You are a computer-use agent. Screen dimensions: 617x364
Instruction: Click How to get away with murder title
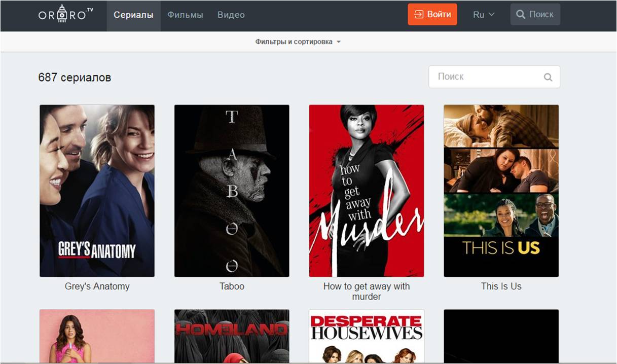point(367,292)
